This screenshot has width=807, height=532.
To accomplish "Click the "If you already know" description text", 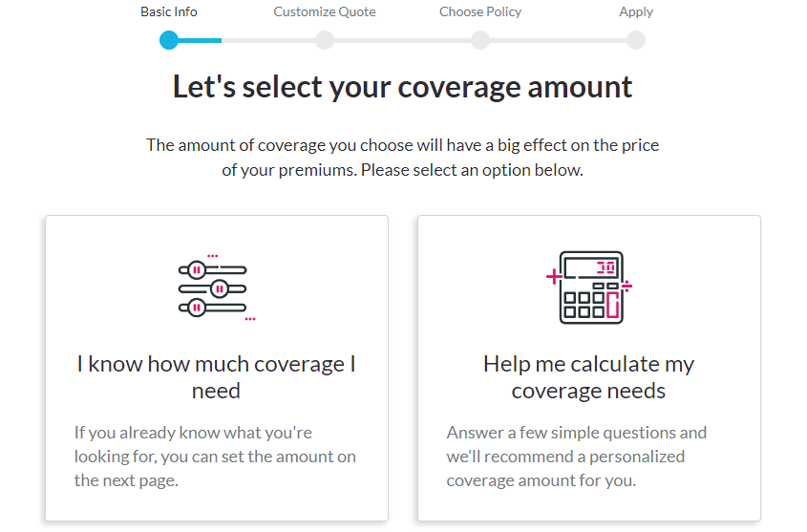I will click(215, 457).
